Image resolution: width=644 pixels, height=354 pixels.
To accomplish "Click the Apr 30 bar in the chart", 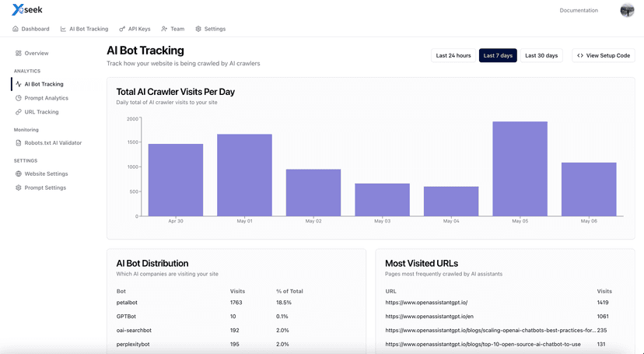I will pos(175,180).
